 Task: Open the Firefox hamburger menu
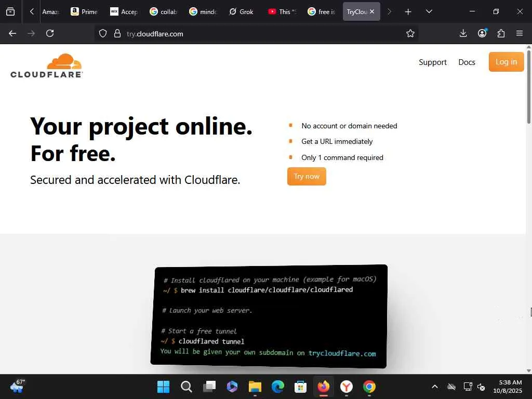pyautogui.click(x=520, y=33)
